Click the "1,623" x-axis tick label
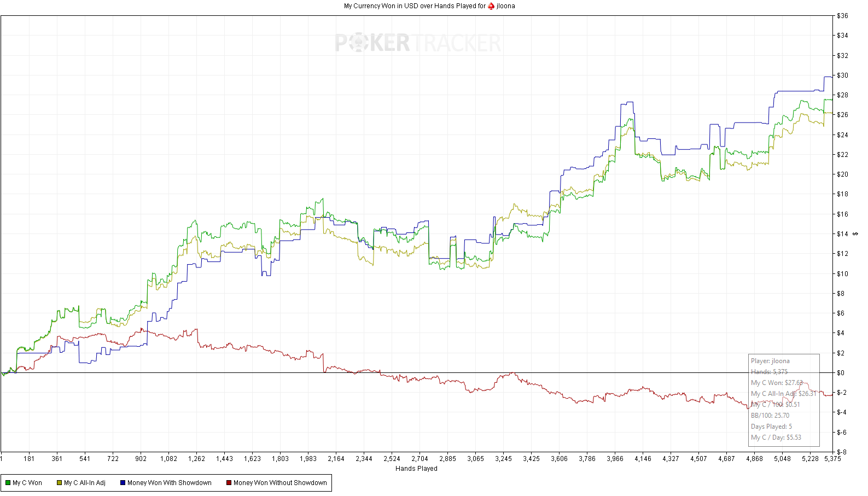 point(252,459)
